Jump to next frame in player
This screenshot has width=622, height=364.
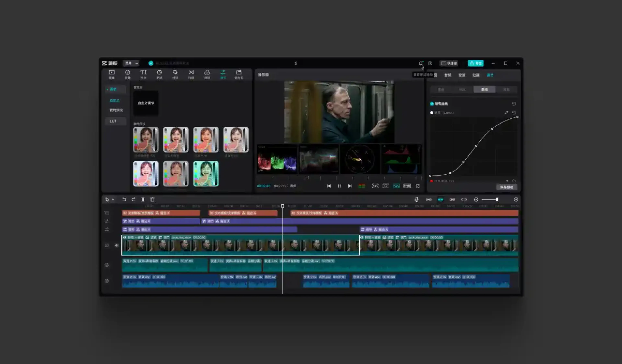[x=350, y=186]
